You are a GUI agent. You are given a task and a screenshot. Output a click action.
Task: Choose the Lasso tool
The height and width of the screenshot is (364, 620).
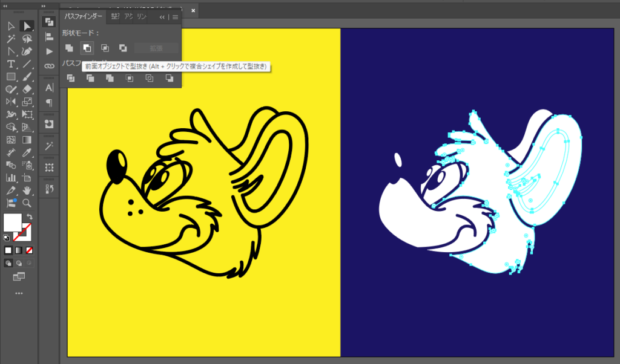pyautogui.click(x=27, y=39)
